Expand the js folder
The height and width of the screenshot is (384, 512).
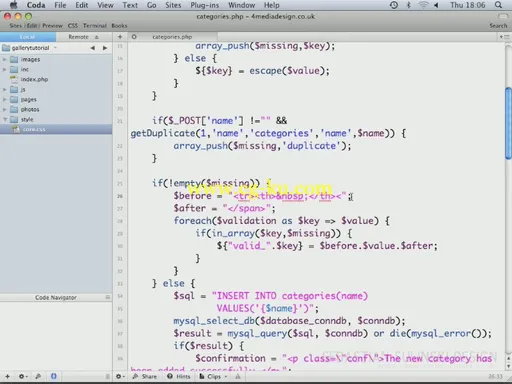[x=5, y=89]
